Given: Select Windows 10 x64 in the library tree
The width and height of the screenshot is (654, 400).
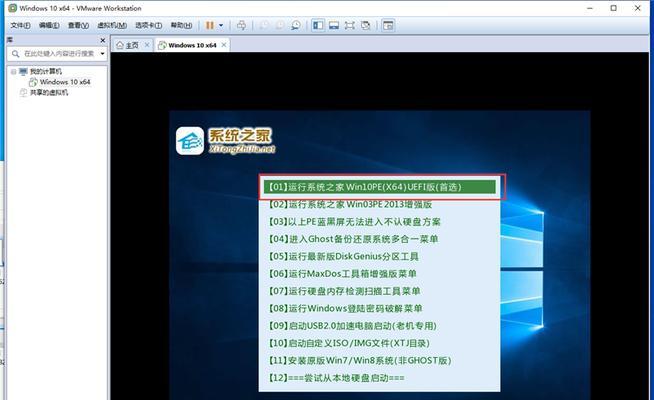Looking at the screenshot, I should (x=65, y=82).
